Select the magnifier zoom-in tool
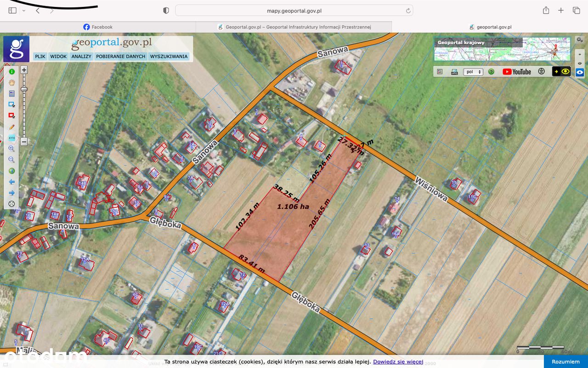This screenshot has height=368, width=588. [12, 149]
